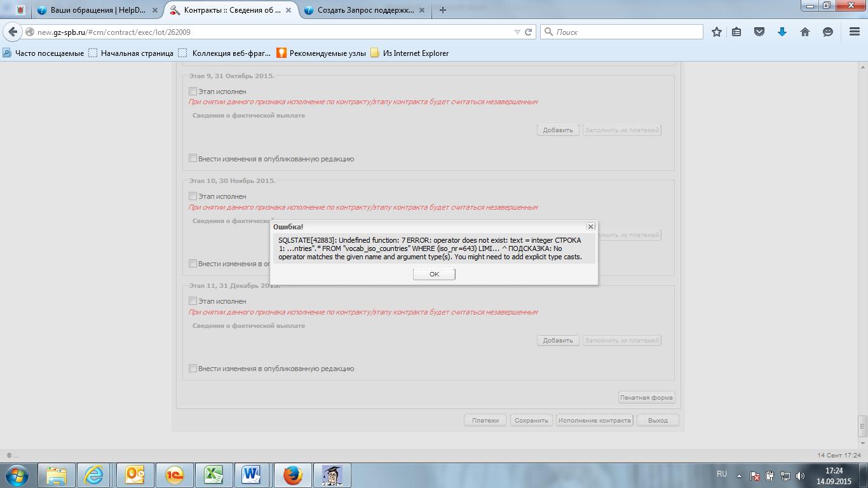Open the Windows Start menu
This screenshot has height=488, width=868.
coord(17,475)
